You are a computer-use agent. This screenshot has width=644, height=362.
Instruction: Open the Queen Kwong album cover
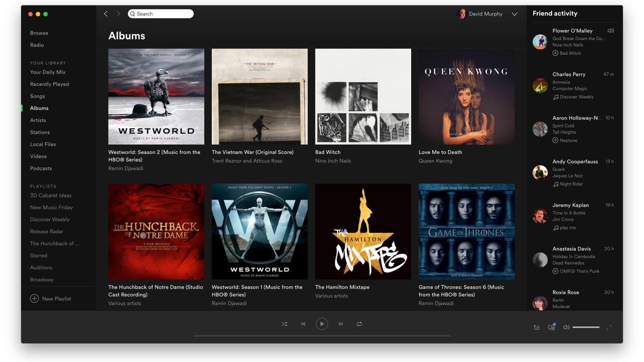(466, 97)
